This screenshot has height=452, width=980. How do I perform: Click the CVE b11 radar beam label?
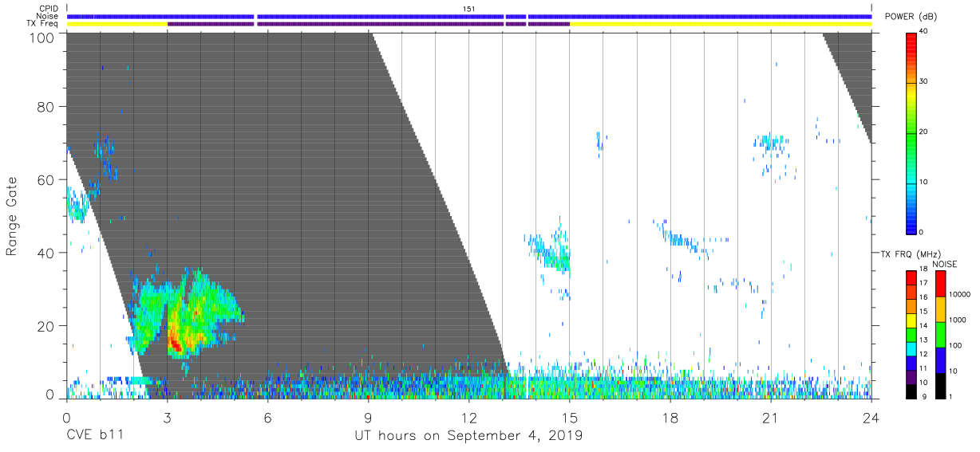[x=94, y=435]
